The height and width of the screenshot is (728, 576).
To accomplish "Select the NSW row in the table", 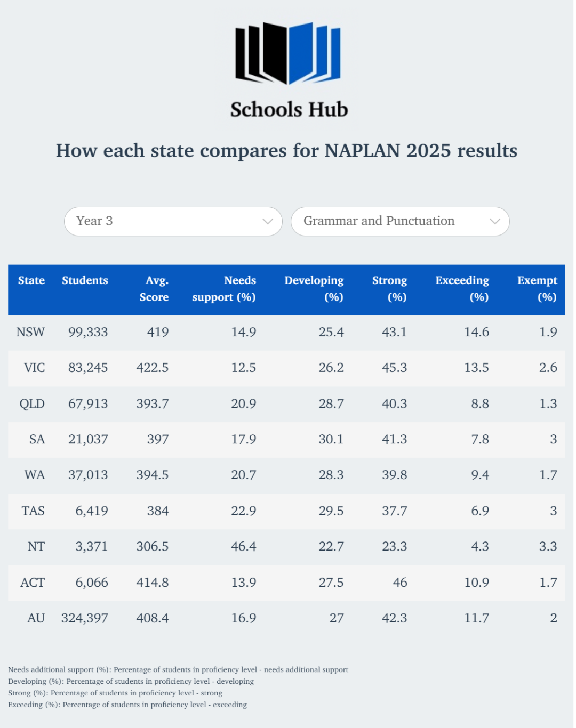I will tap(286, 333).
